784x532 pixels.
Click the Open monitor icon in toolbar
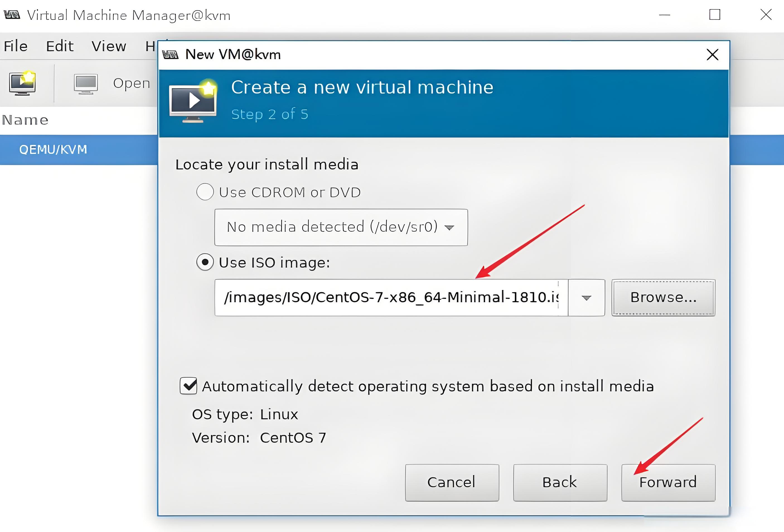(x=86, y=84)
